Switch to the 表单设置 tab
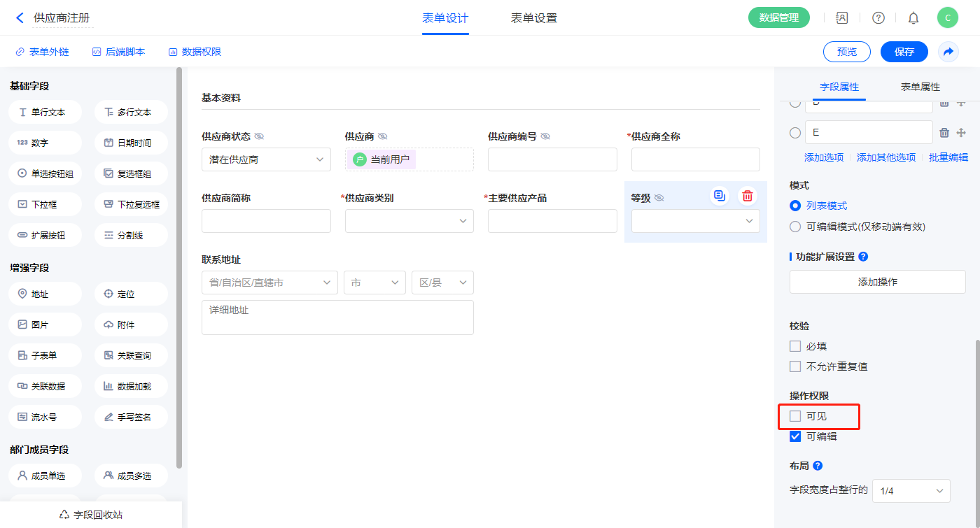 [534, 18]
